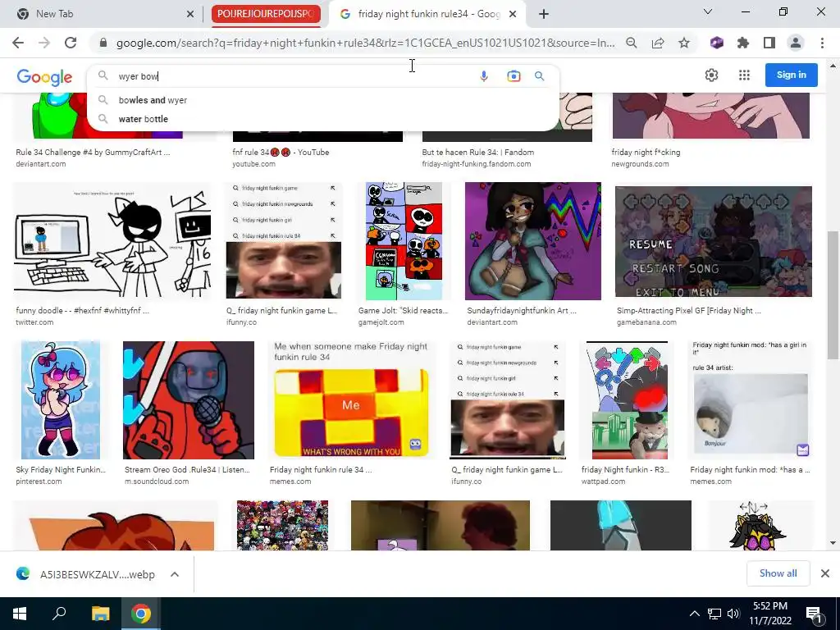Open notification center in taskbar
This screenshot has height=630, width=840.
(x=813, y=614)
